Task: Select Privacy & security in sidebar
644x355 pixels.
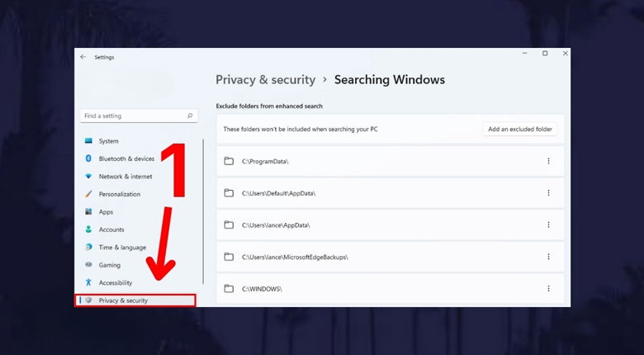Action: click(x=123, y=301)
